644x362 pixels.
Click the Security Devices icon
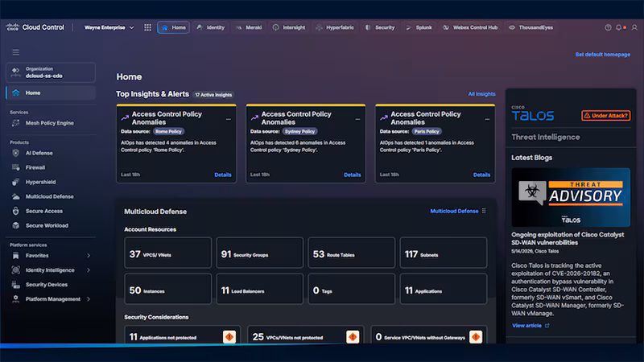pyautogui.click(x=15, y=285)
